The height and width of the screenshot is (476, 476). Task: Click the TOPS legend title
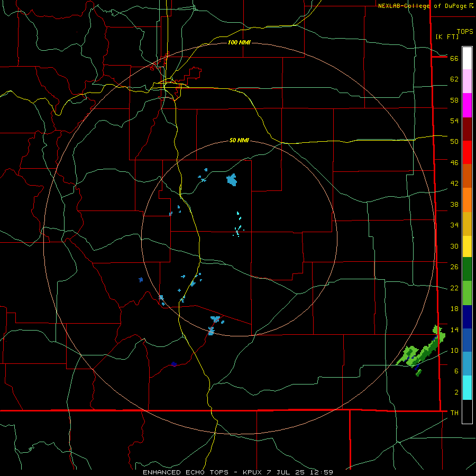coord(465,32)
